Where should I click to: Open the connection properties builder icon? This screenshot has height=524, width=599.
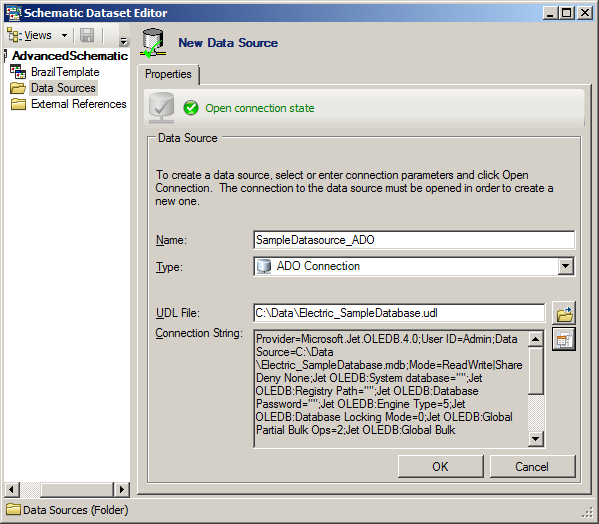[564, 339]
